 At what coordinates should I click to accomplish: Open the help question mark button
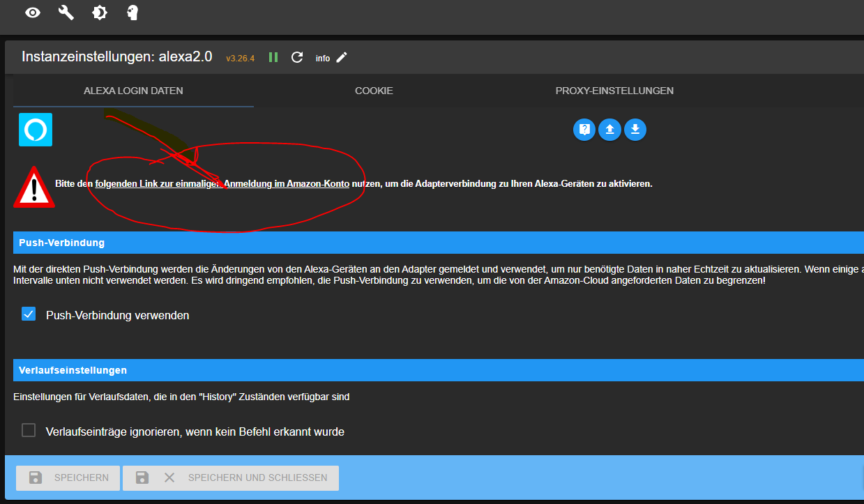584,129
